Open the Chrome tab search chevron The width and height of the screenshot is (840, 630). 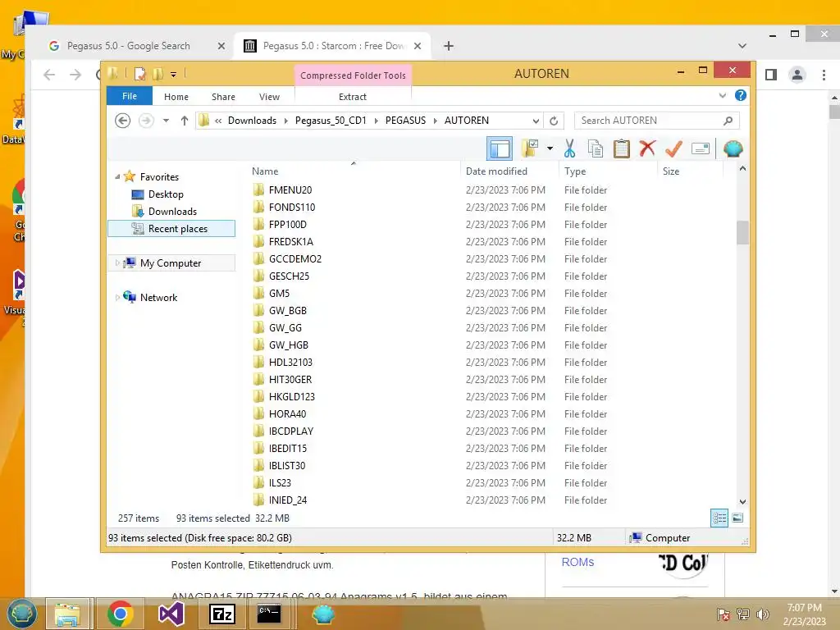tap(742, 46)
